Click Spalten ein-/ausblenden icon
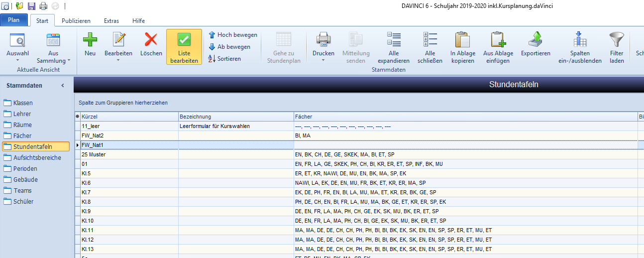 click(580, 40)
